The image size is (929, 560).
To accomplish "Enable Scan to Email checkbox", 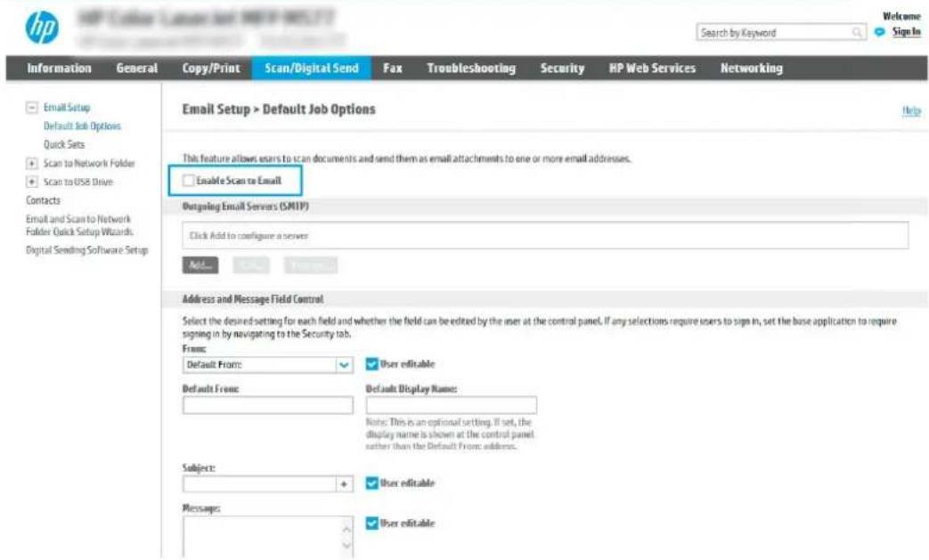I will (189, 181).
